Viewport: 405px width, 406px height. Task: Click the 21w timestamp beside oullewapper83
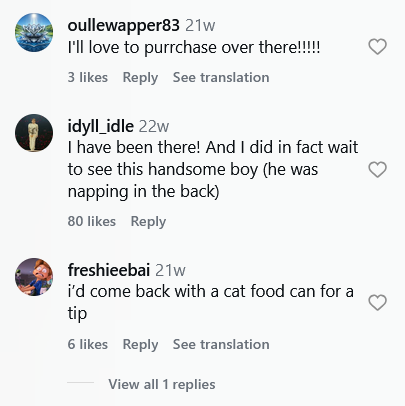(x=200, y=25)
